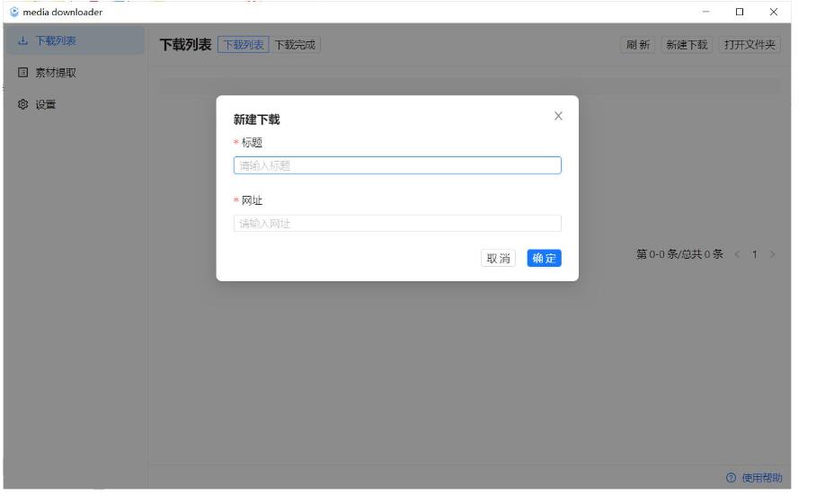The image size is (816, 504).
Task: Focus the 网址 input field
Action: (x=397, y=224)
